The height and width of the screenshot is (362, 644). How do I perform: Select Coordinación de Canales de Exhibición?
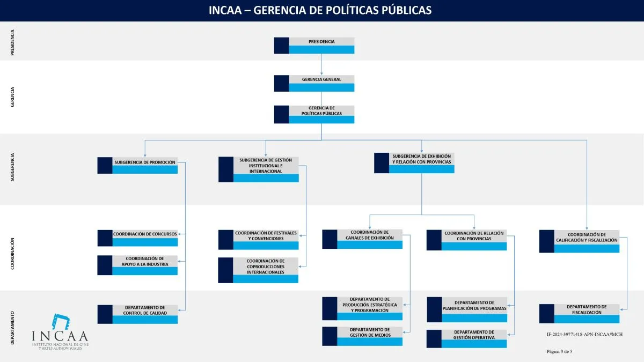(x=362, y=239)
